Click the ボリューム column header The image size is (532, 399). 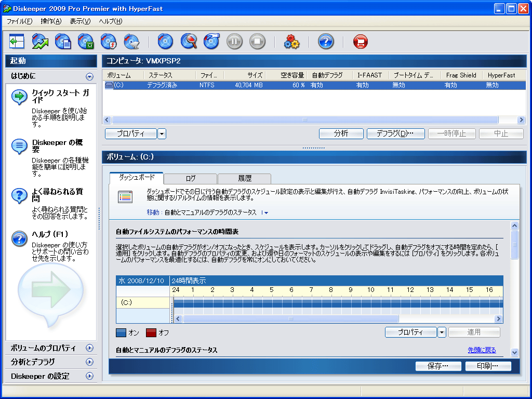(x=123, y=75)
